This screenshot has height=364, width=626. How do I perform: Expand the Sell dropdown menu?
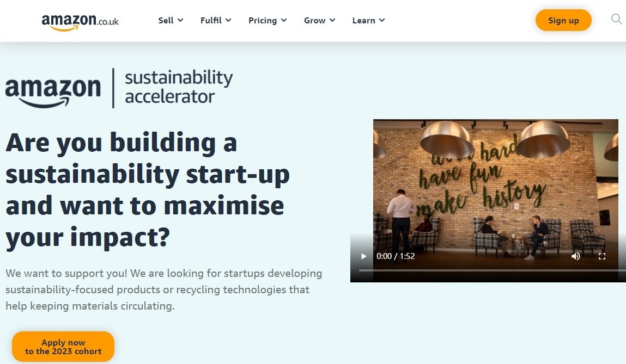click(x=171, y=21)
